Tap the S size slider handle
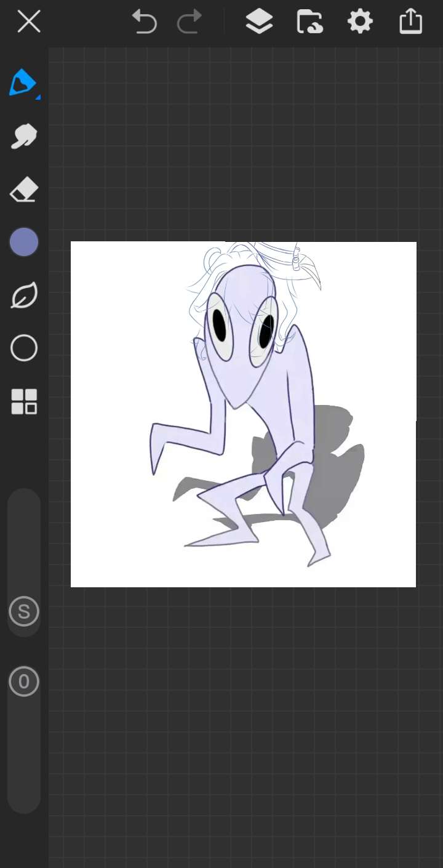443x868 pixels. (x=24, y=611)
